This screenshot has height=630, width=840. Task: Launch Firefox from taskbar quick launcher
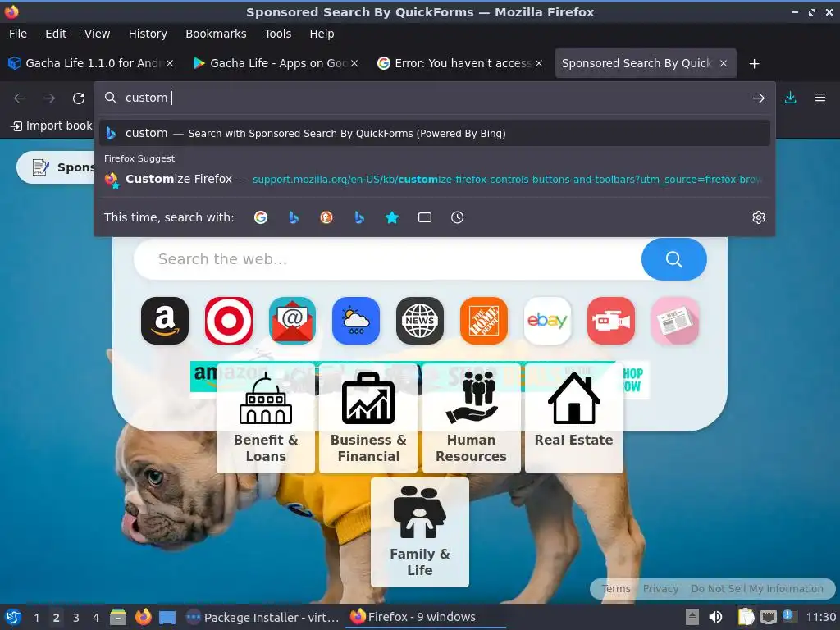(x=143, y=617)
